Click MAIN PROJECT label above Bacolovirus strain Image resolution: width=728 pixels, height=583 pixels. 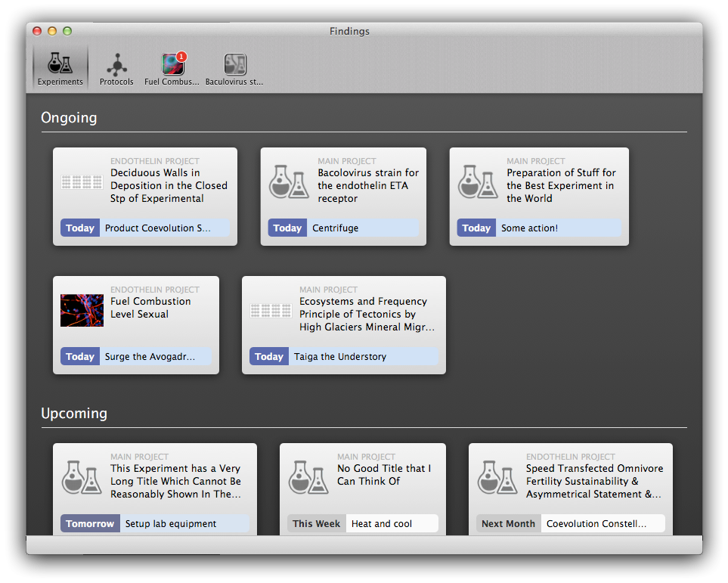(347, 161)
